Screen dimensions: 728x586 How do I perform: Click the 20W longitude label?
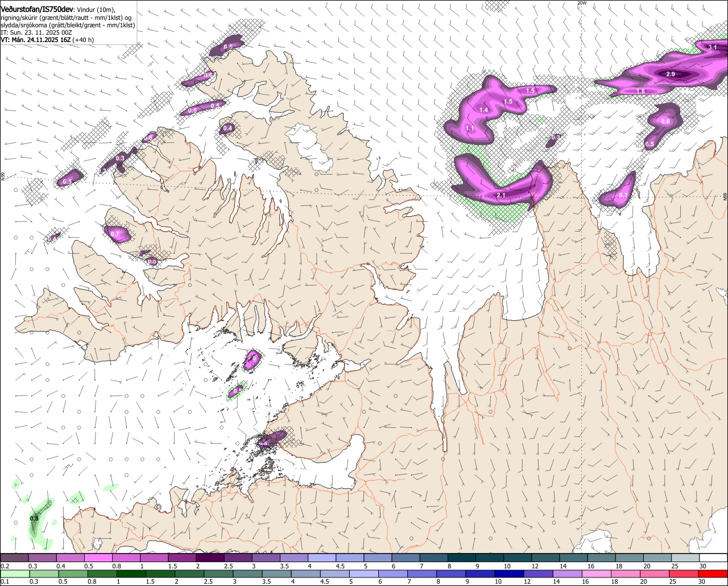point(581,3)
